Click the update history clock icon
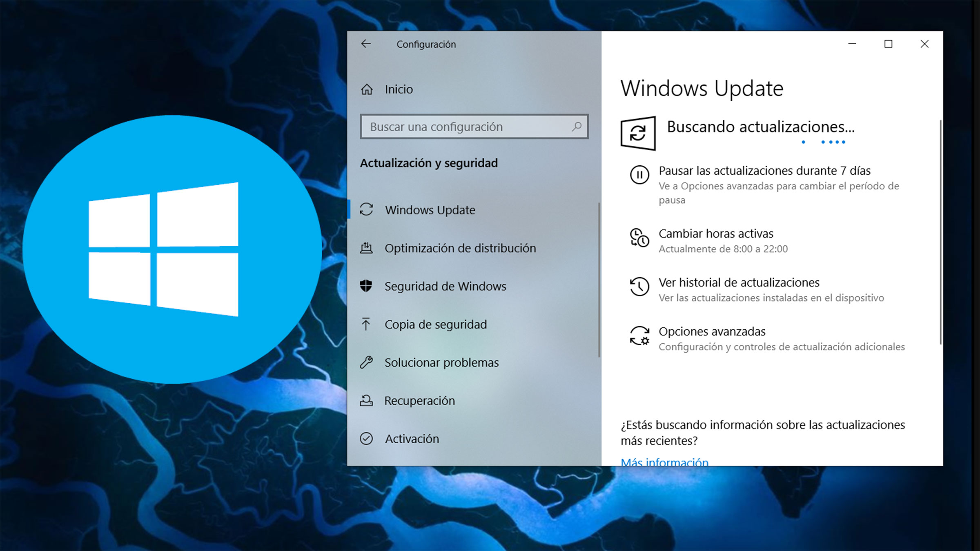This screenshot has height=551, width=980. 639,287
